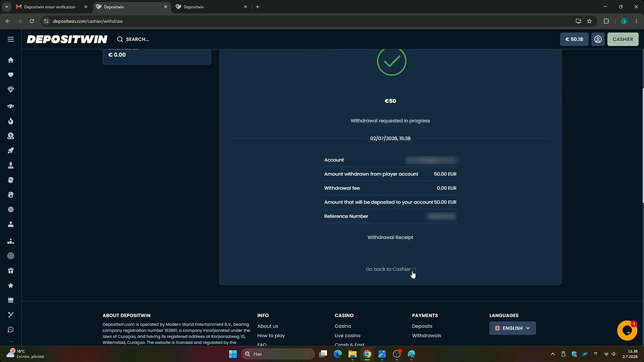
Task: Click the € 50.18 balance button
Action: [x=574, y=39]
